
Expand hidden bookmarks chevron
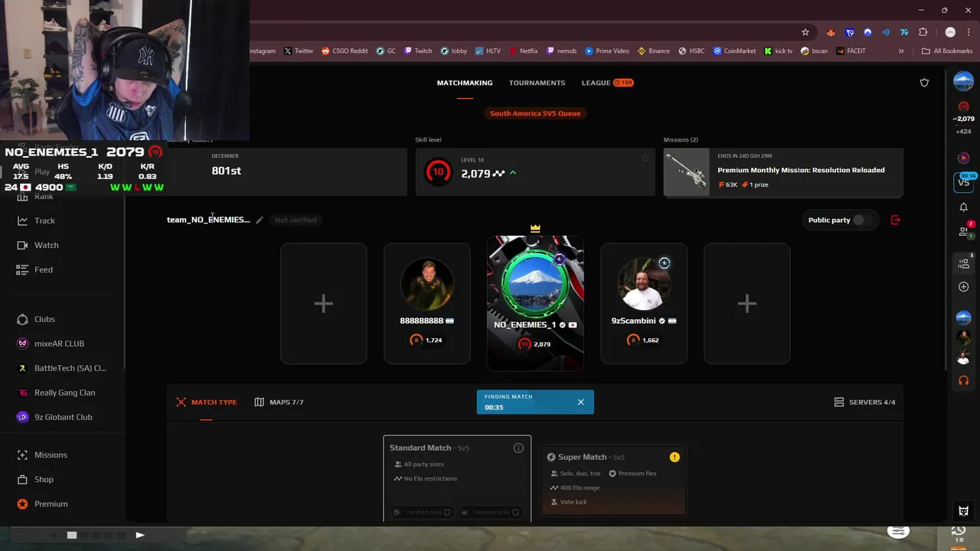point(901,51)
